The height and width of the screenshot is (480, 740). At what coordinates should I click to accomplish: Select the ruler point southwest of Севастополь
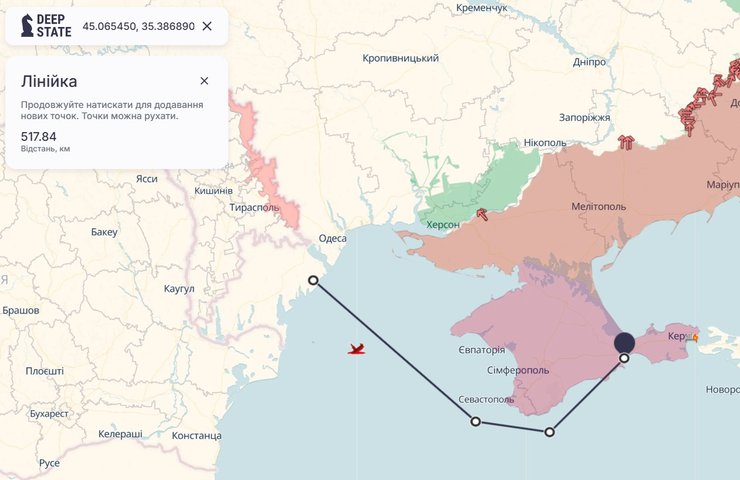[x=476, y=421]
